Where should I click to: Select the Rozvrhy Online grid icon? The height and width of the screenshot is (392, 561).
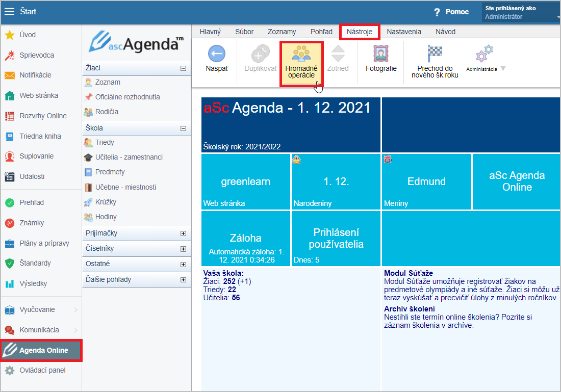click(10, 116)
